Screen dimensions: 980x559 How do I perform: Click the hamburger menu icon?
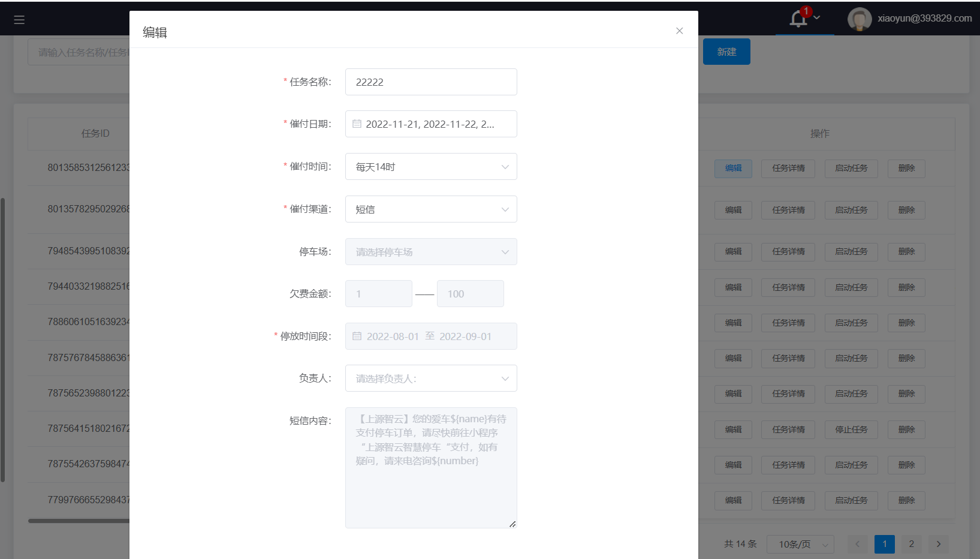(19, 20)
